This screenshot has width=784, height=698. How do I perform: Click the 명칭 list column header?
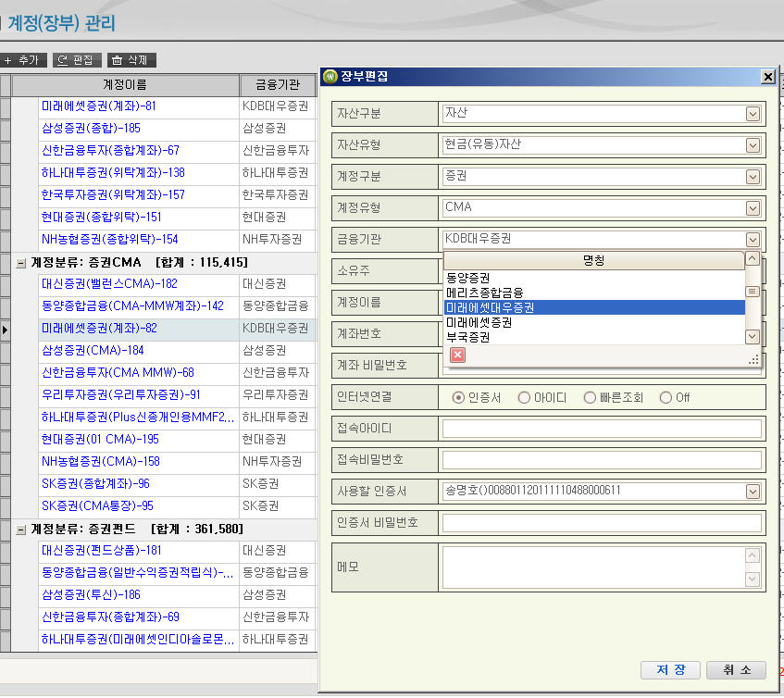(x=594, y=260)
